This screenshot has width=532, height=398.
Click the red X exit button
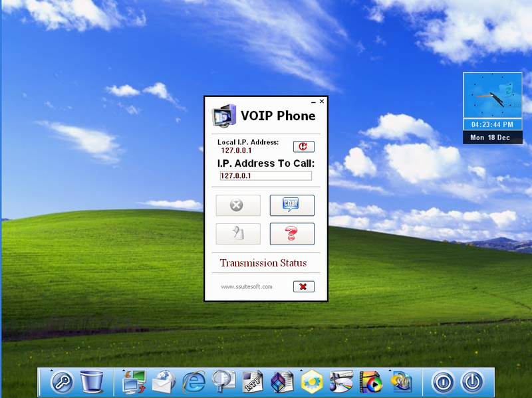point(304,286)
